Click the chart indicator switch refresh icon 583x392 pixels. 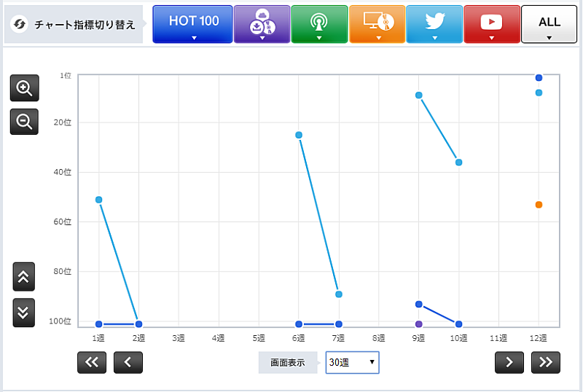[x=20, y=24]
